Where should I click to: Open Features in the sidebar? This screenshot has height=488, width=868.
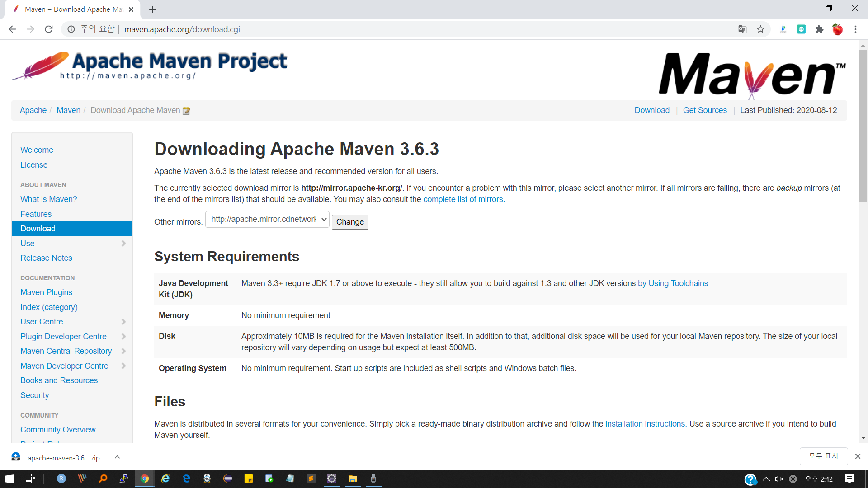click(36, 214)
